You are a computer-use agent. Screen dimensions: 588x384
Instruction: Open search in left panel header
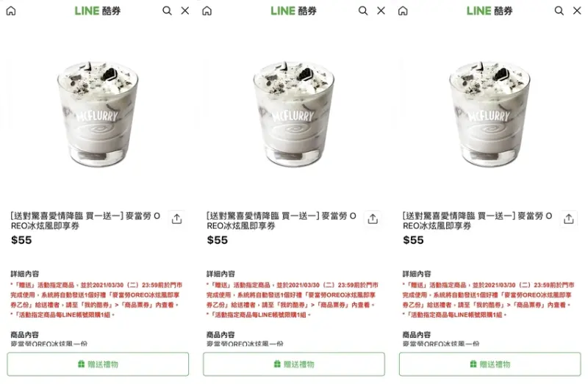tap(167, 11)
